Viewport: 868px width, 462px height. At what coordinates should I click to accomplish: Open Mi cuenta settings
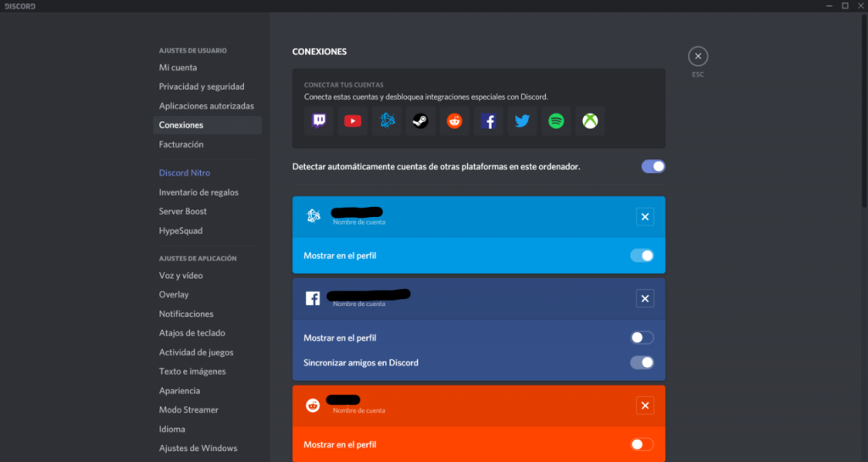point(178,68)
